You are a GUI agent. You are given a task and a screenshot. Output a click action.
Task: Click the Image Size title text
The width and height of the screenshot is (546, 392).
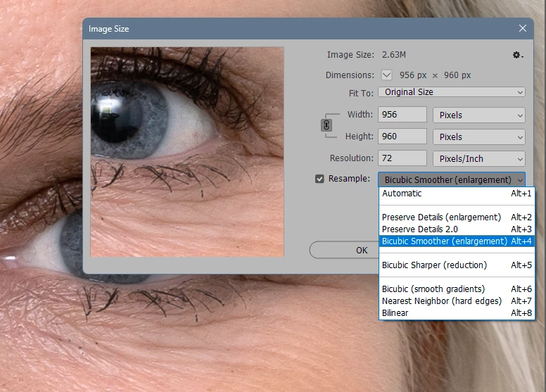pyautogui.click(x=108, y=29)
